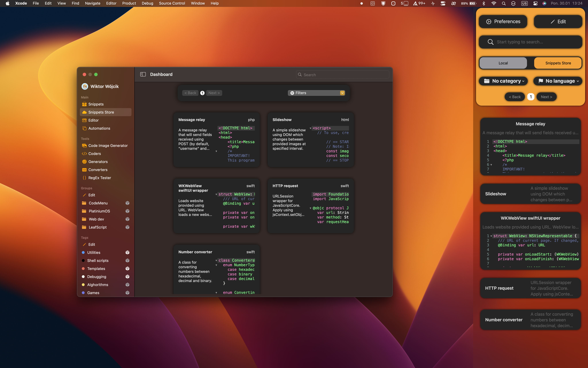Click the cube icon next to PlatiniumOS

[127, 211]
